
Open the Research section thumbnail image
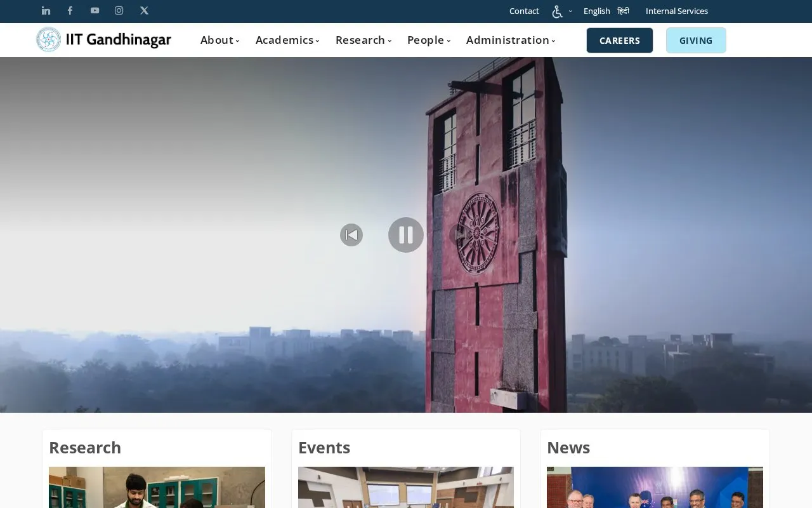pyautogui.click(x=157, y=487)
